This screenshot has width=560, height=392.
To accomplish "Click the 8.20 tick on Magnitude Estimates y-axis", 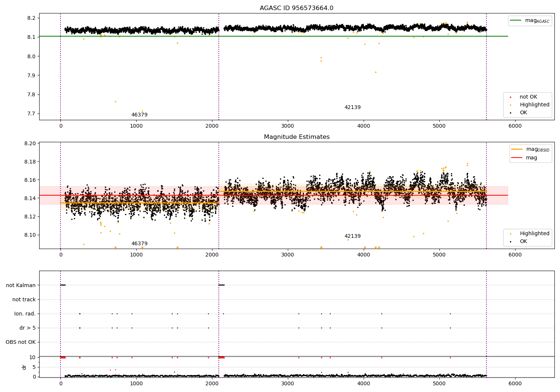I will coord(30,144).
